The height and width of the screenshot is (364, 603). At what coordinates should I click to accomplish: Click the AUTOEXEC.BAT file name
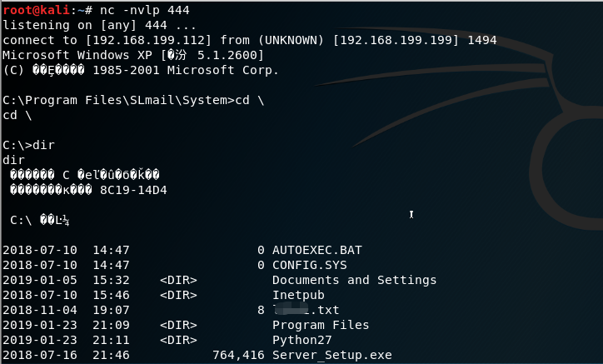click(316, 251)
